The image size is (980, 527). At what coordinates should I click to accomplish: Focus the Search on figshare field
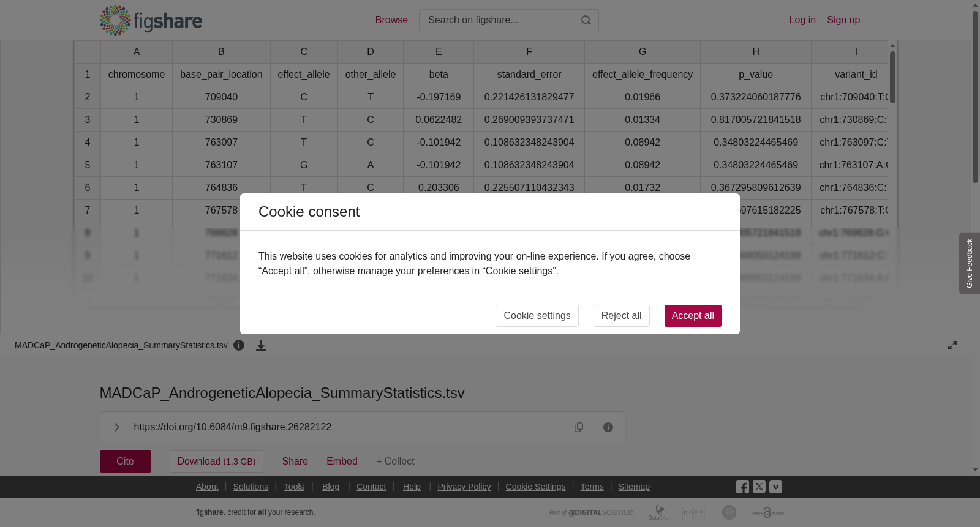tap(499, 20)
